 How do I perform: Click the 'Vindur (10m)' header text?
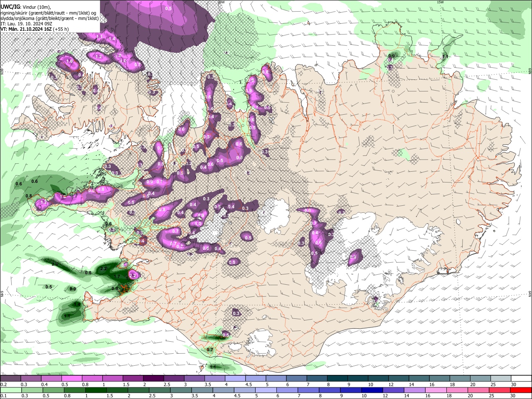(x=36, y=7)
